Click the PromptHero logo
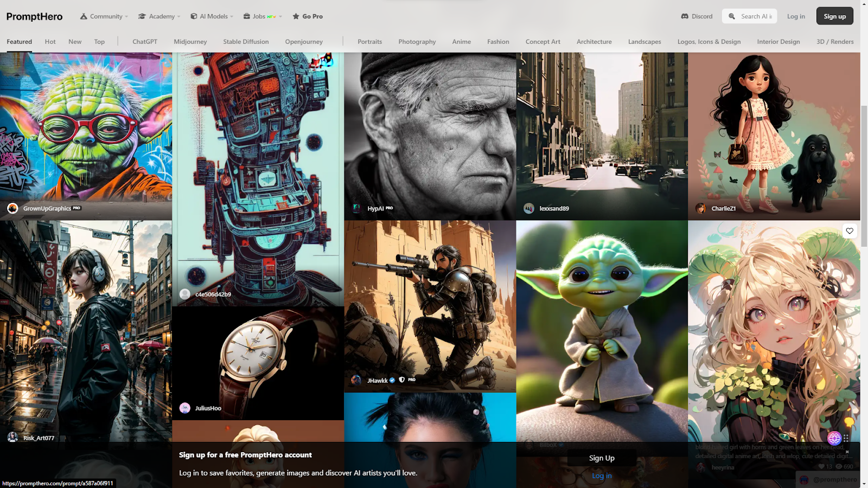 [x=34, y=16]
